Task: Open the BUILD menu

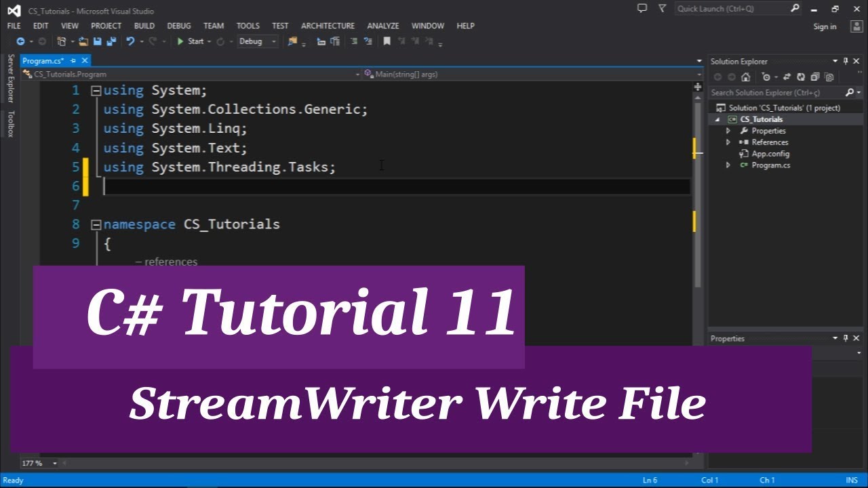Action: click(x=144, y=26)
